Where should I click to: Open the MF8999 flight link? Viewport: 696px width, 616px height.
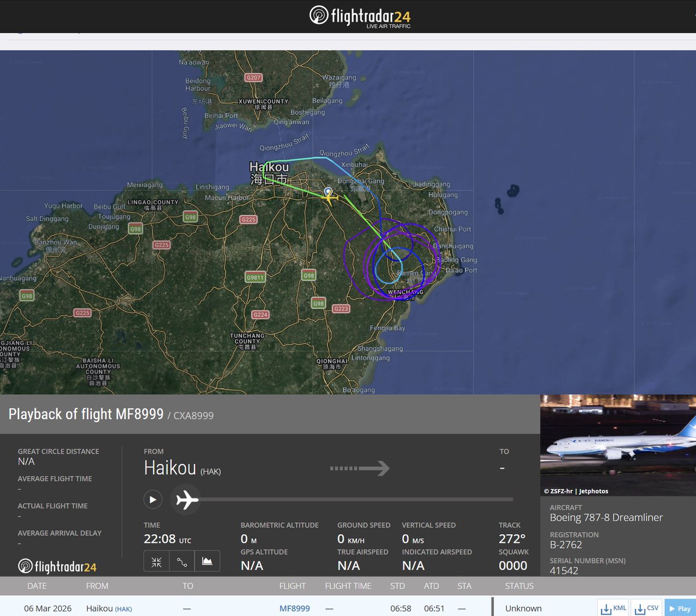[x=294, y=608]
